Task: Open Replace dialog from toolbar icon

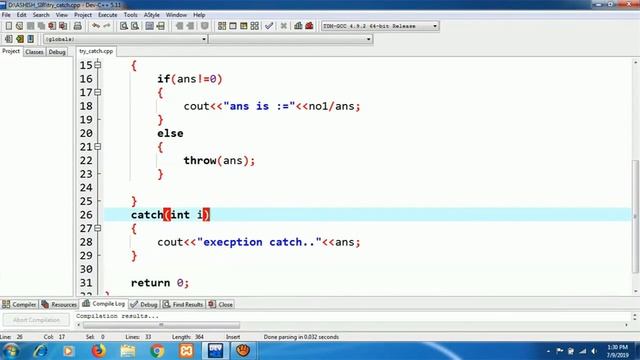Action: (135, 26)
